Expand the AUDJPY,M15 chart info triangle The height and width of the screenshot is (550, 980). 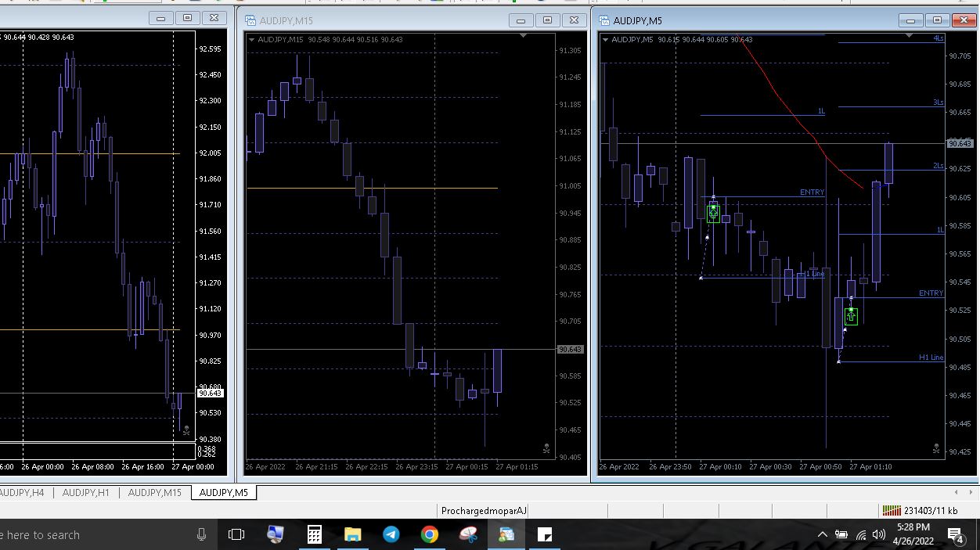(252, 40)
